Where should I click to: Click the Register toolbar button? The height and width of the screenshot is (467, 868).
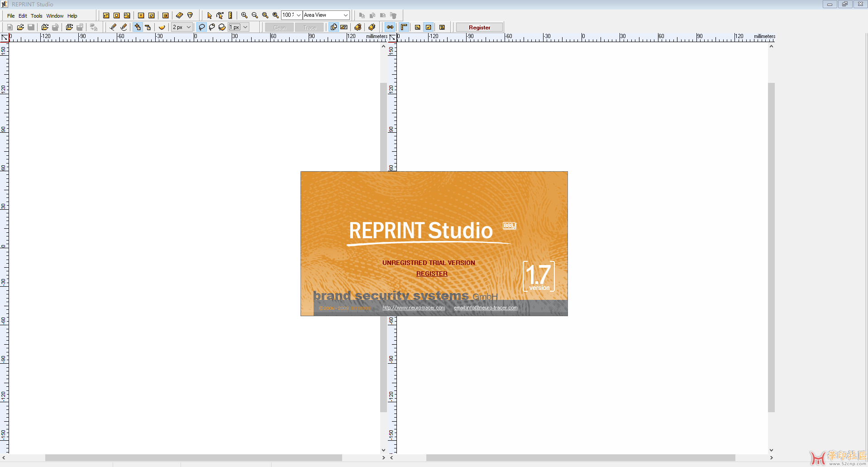(x=480, y=28)
